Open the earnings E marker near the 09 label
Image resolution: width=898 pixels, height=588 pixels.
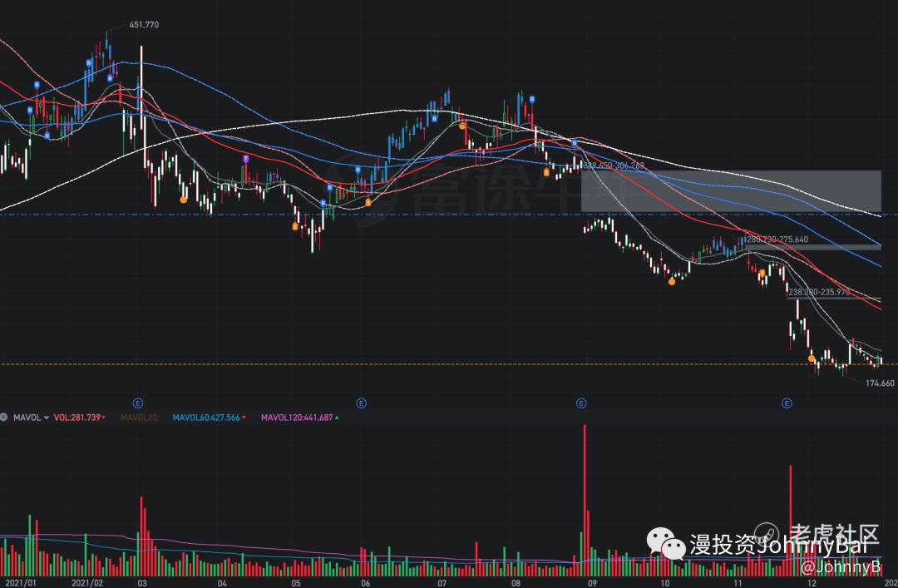pos(580,403)
